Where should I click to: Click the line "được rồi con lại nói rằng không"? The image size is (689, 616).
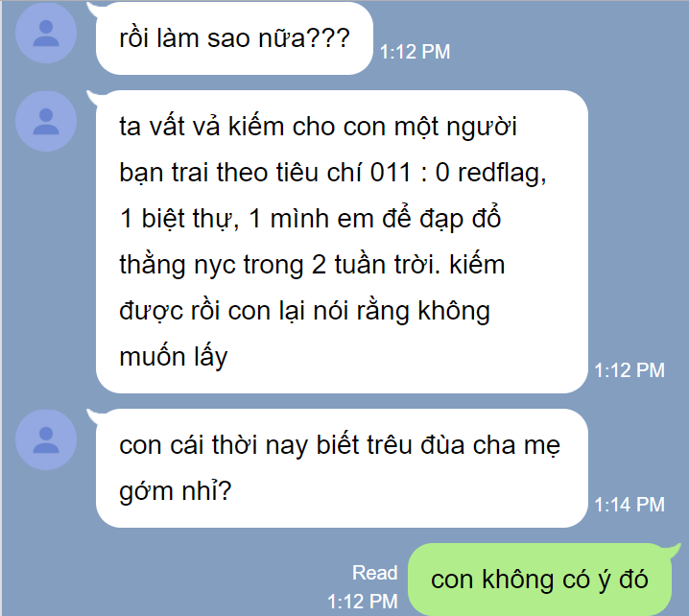tap(304, 311)
